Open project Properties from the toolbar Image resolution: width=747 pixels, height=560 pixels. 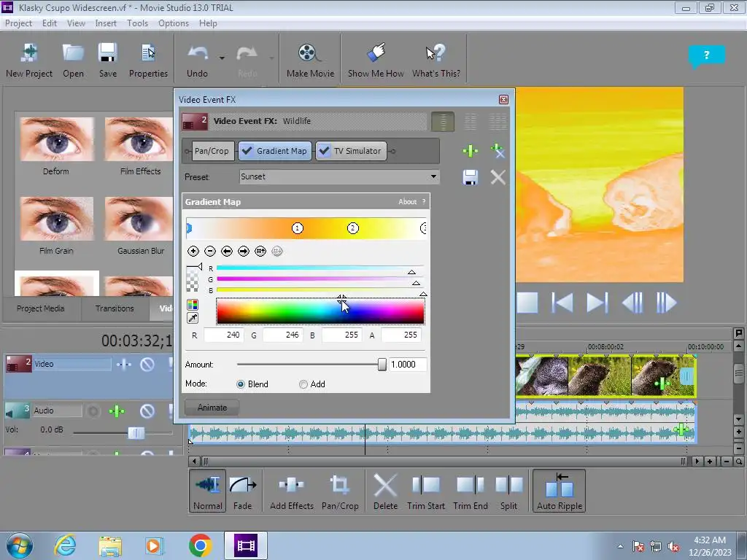click(148, 61)
